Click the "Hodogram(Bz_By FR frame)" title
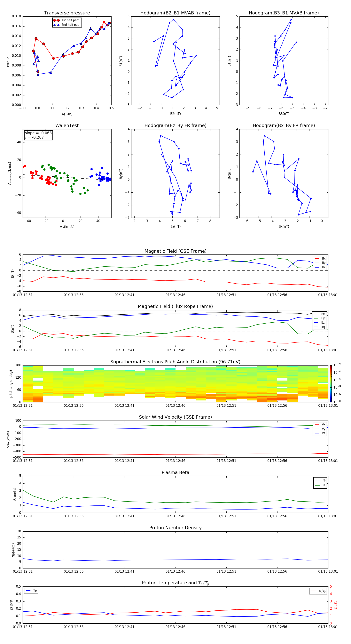This screenshot has height=644, width=351. 175,125
